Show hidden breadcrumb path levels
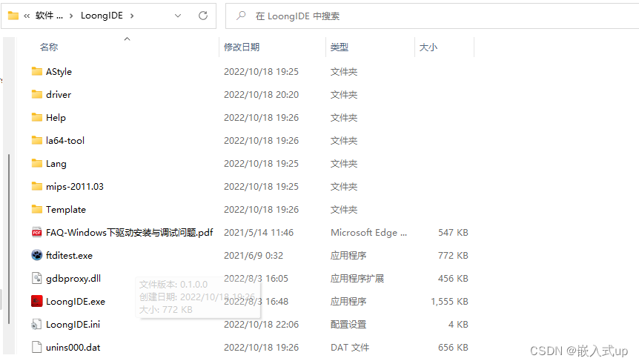This screenshot has height=364, width=639. click(27, 16)
